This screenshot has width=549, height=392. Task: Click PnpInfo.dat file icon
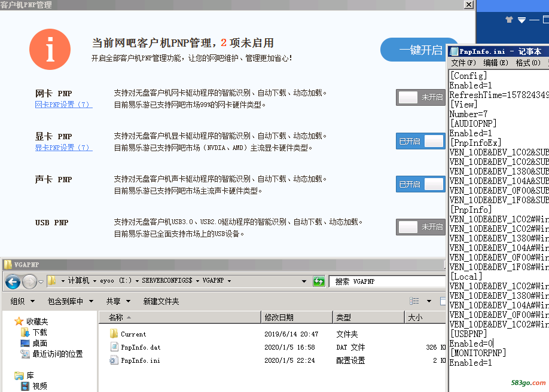pyautogui.click(x=114, y=347)
